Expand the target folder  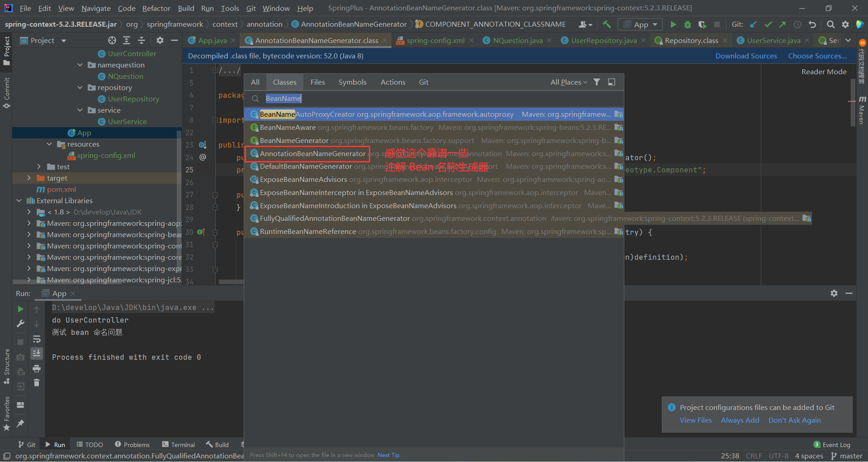pyautogui.click(x=29, y=178)
